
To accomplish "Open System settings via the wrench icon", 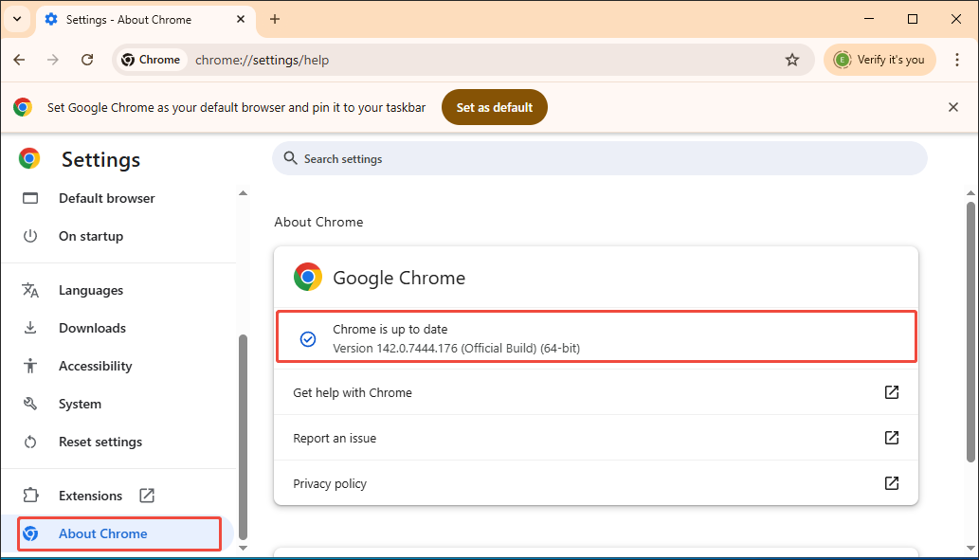I will tap(29, 404).
